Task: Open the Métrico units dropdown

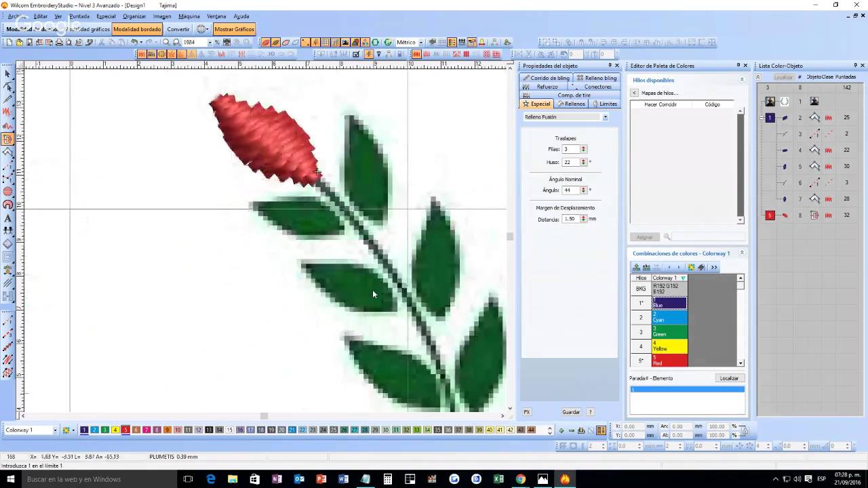Action: coord(420,42)
